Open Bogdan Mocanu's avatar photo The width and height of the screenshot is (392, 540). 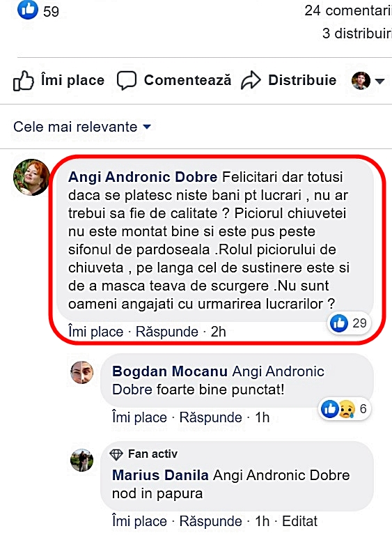click(82, 372)
